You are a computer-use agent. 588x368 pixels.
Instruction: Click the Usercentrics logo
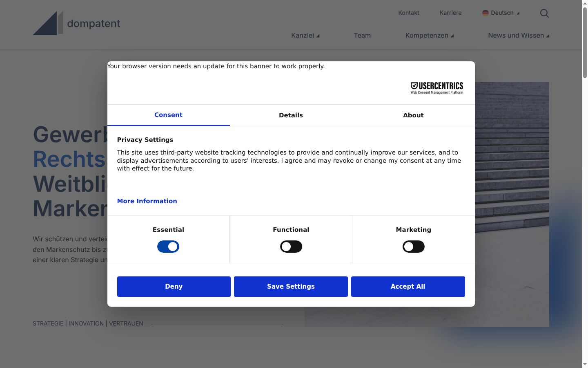tap(437, 88)
